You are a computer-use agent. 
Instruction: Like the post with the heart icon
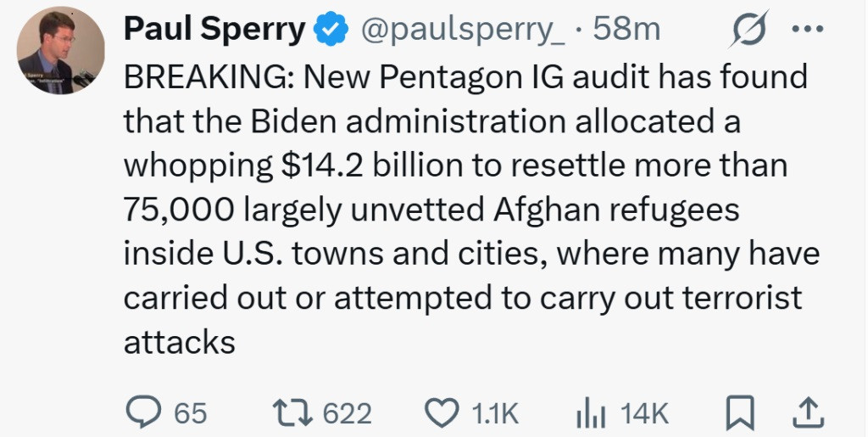click(440, 412)
